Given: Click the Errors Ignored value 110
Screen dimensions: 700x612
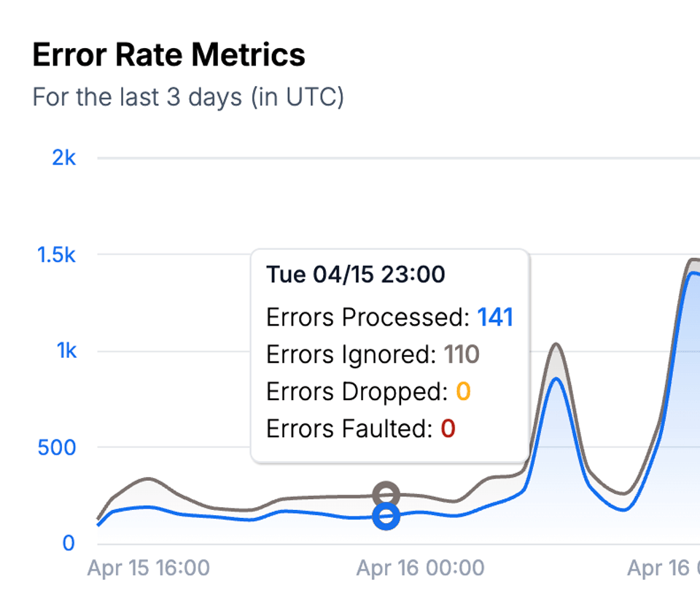Looking at the screenshot, I should [x=461, y=355].
